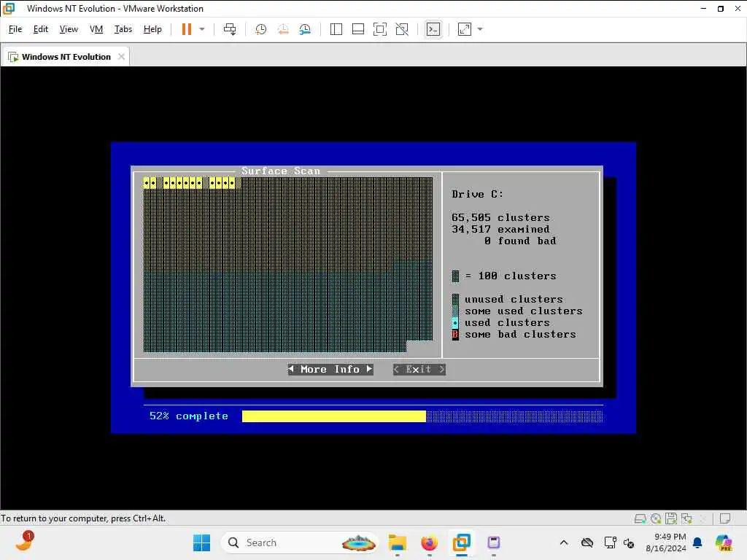The image size is (747, 560).
Task: Open the Windows Start menu
Action: [x=201, y=542]
